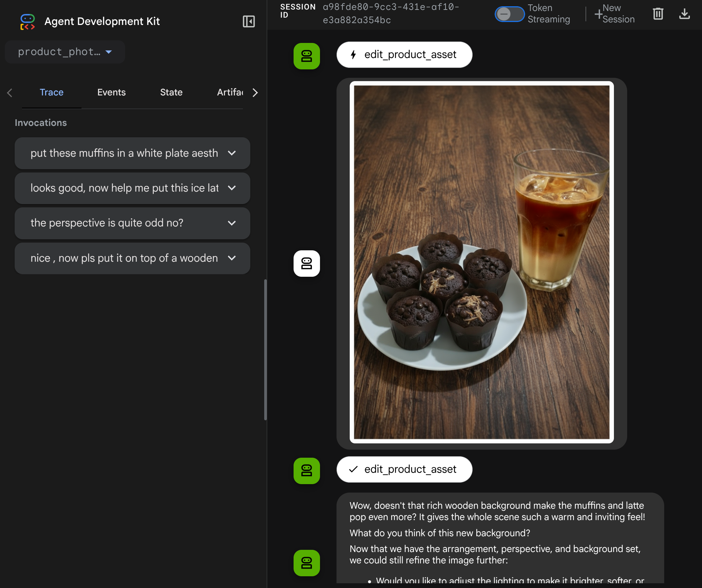702x588 pixels.
Task: Download the session with export icon
Action: [x=684, y=14]
